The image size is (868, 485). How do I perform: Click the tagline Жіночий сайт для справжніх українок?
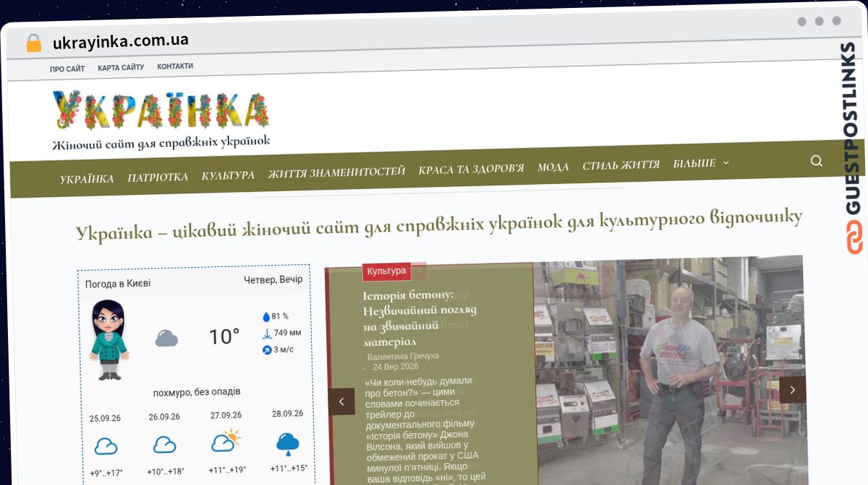[x=161, y=143]
